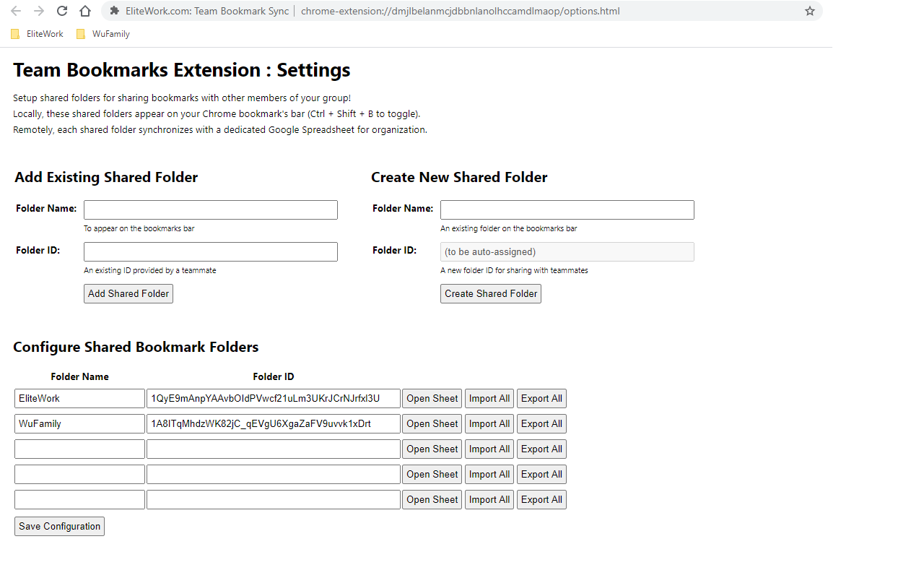The image size is (924, 578).
Task: Bookmark this page with the star icon
Action: (x=810, y=11)
